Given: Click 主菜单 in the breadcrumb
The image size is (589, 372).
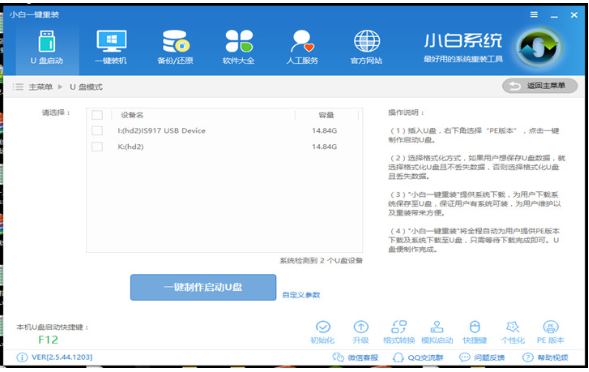Looking at the screenshot, I should pos(41,87).
